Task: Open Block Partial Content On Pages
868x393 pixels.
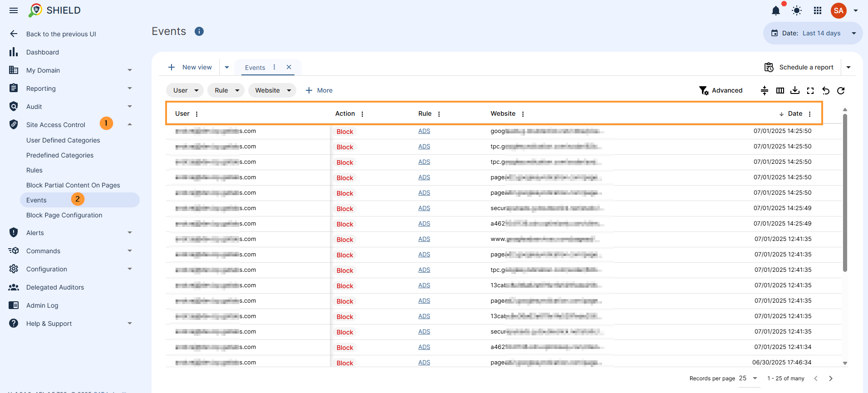Action: pyautogui.click(x=73, y=185)
